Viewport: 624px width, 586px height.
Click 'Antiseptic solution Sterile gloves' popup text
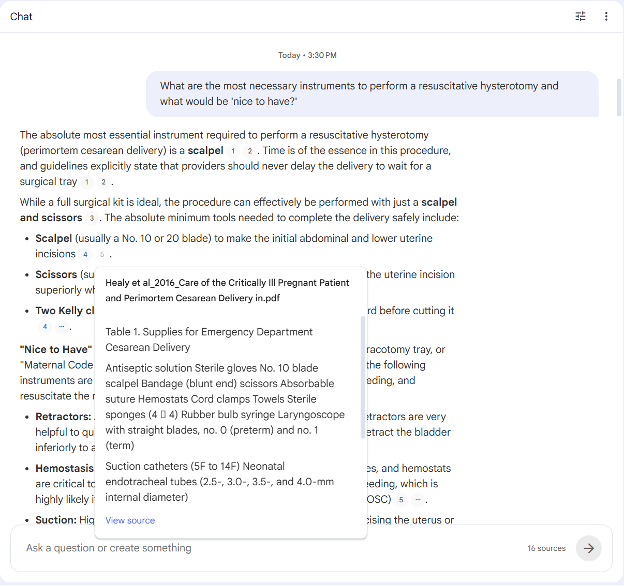[181, 368]
